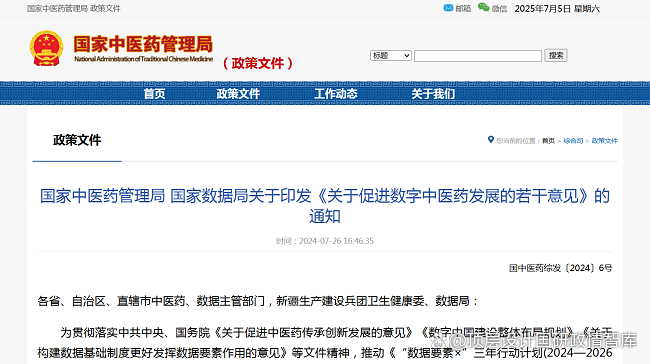The height and width of the screenshot is (364, 650).
Task: Click the WeChat icon in top bar
Action: pos(483,7)
